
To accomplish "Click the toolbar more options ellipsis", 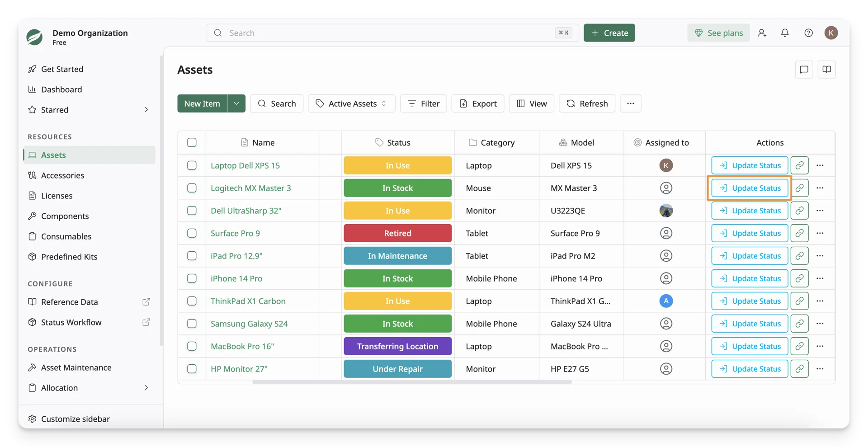I will coord(630,103).
